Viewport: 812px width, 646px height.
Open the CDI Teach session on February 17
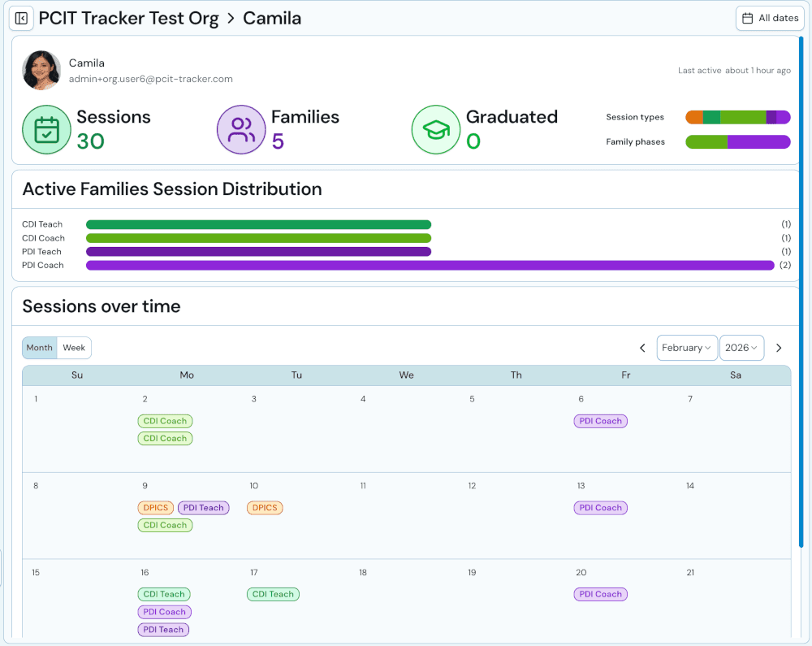click(x=273, y=594)
